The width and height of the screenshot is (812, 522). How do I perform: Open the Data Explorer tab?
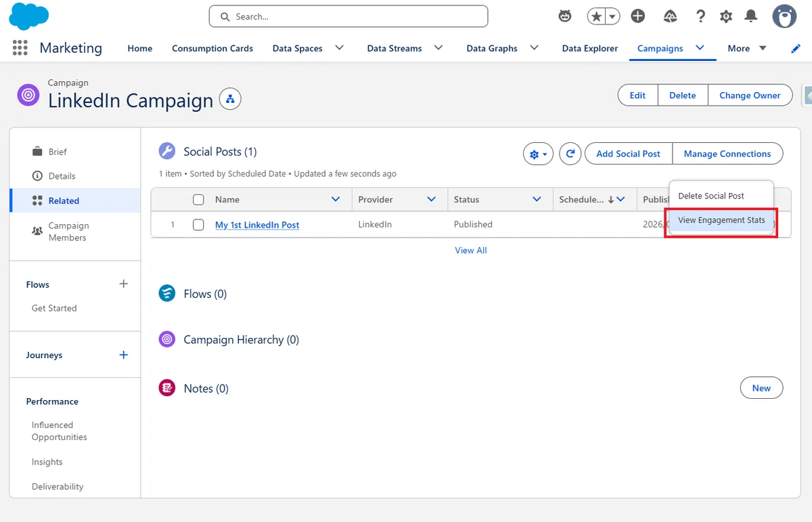click(x=590, y=49)
